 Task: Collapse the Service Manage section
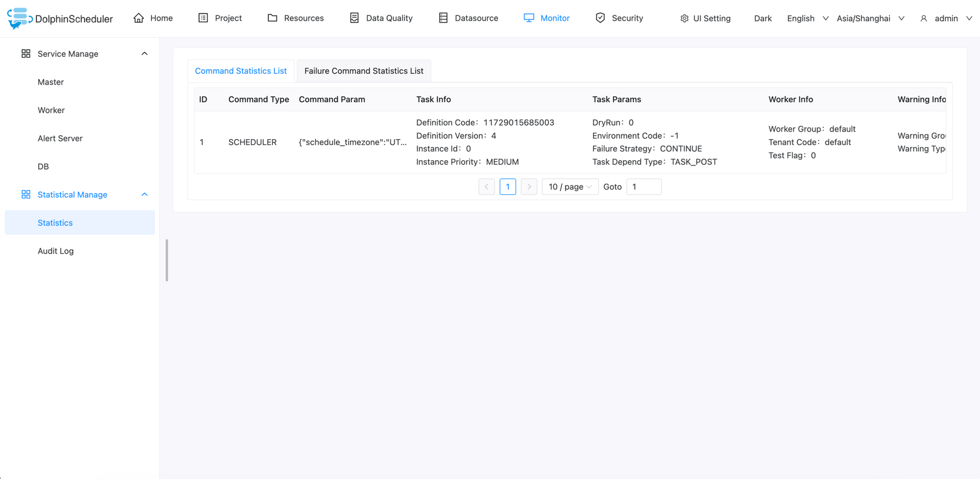pyautogui.click(x=144, y=54)
